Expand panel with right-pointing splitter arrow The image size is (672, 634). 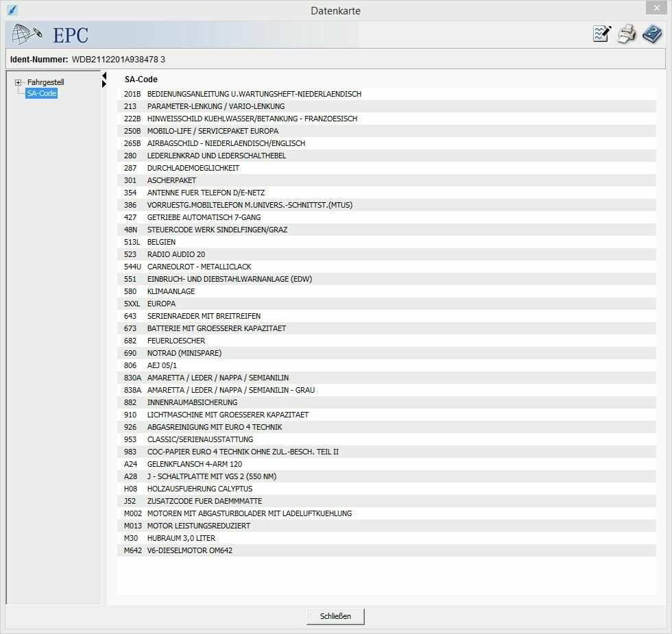[104, 84]
